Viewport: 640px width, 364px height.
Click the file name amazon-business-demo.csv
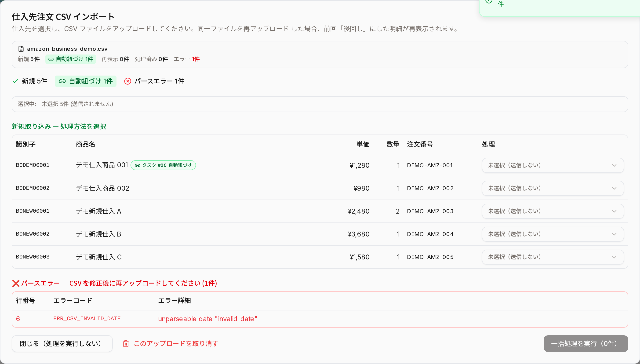(67, 49)
